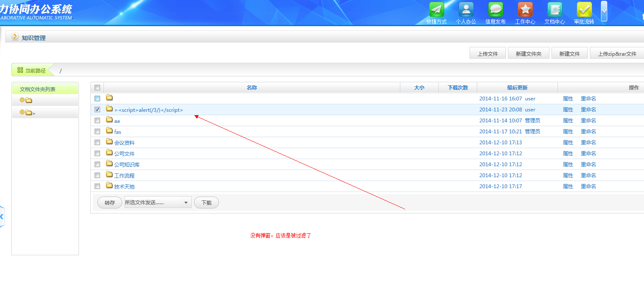Click the 转存 button

(110, 203)
